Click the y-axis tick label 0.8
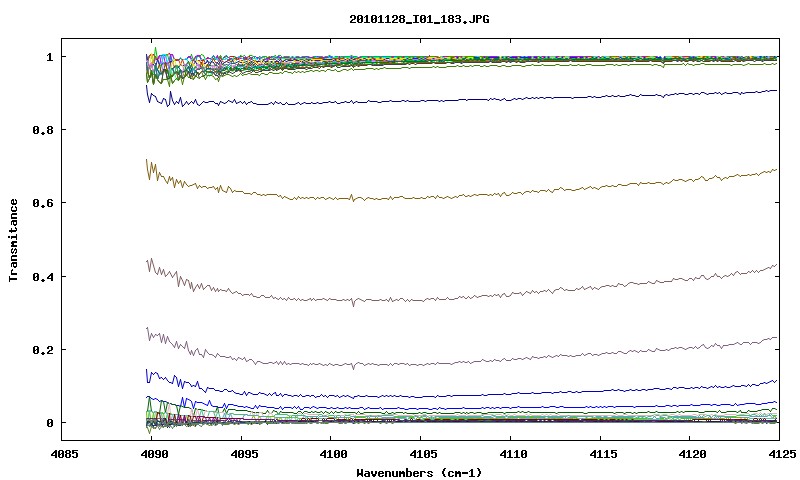Screen dimensions: 800x480 (43, 130)
